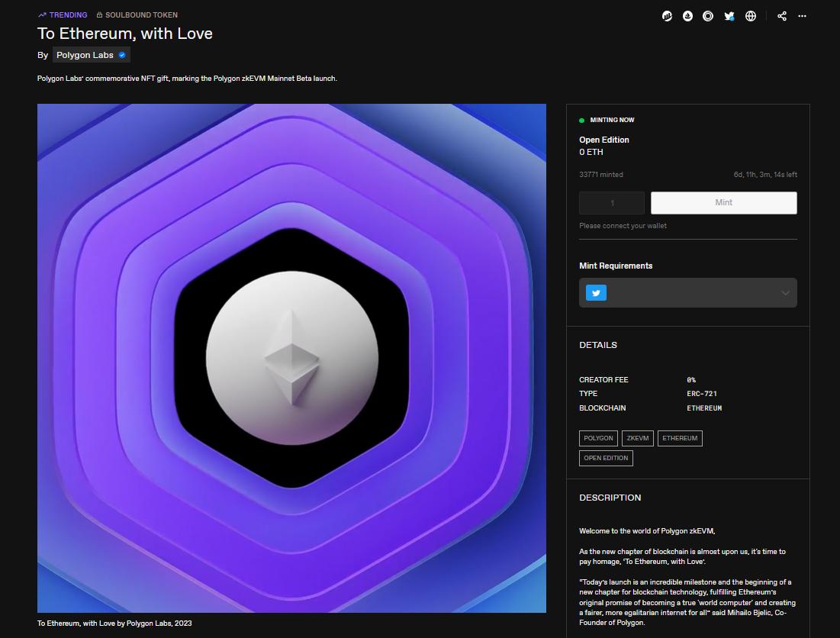Open the OpenSea sailboat icon link
The height and width of the screenshot is (638, 840).
coord(688,16)
